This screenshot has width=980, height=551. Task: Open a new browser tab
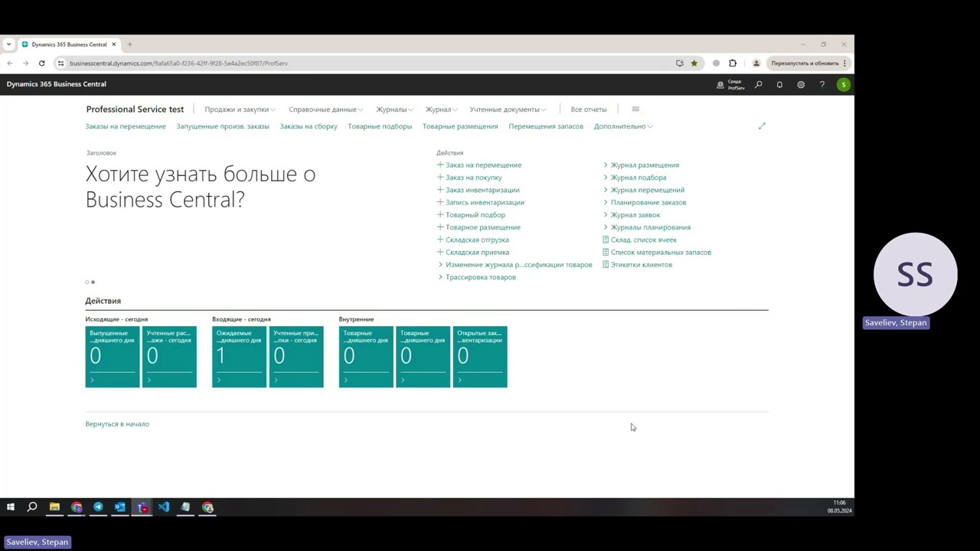pyautogui.click(x=129, y=44)
